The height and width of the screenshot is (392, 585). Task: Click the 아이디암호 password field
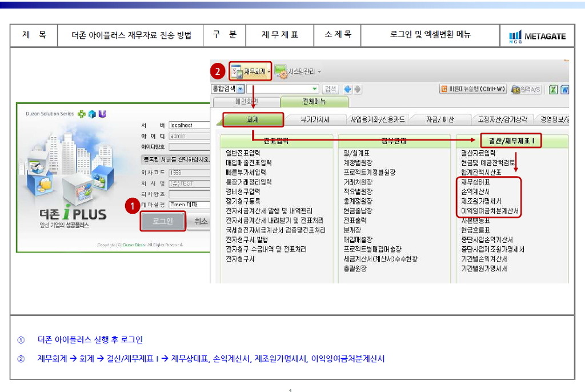[x=189, y=147]
